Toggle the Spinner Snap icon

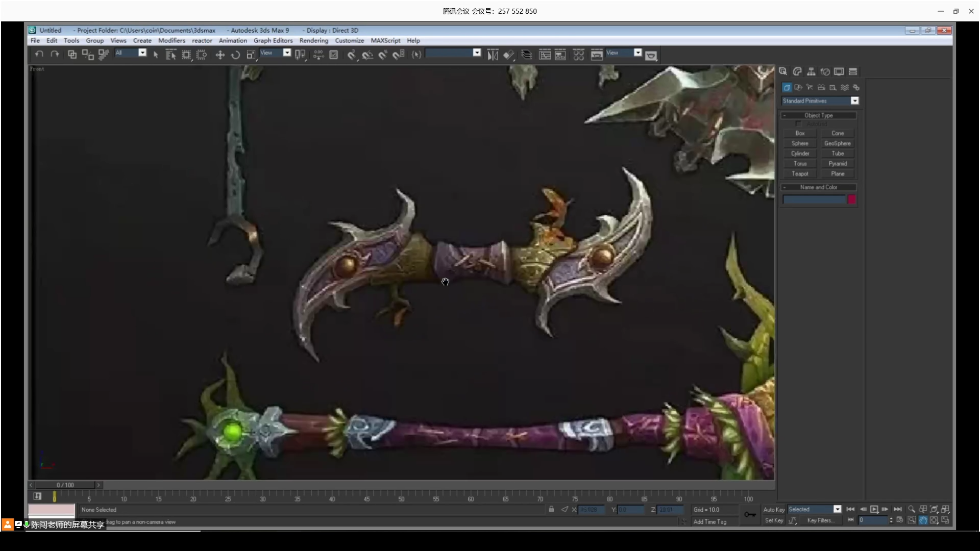[x=399, y=55]
